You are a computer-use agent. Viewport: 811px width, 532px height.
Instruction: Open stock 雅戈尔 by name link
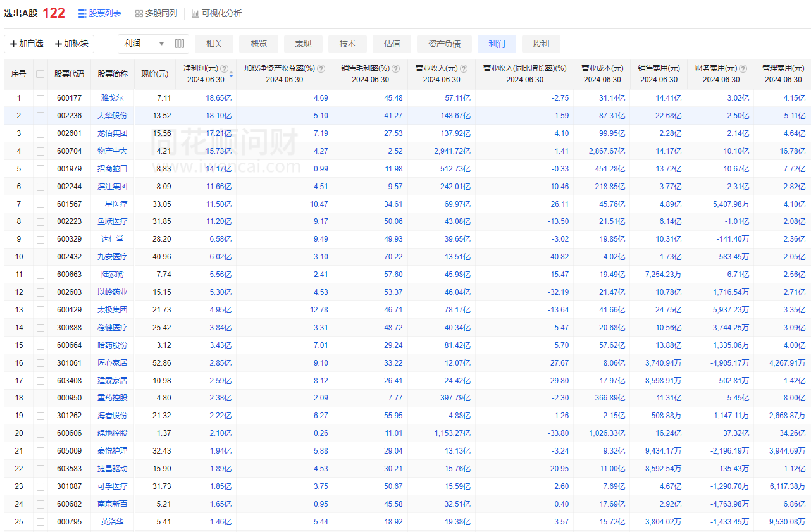[x=113, y=98]
